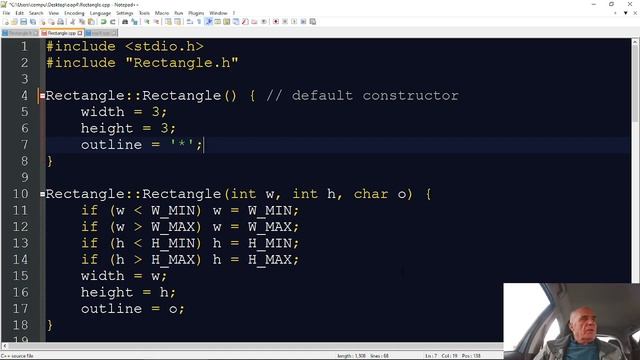640x360 pixels.
Task: Open the tab list dropdown arrow
Action: (x=625, y=13)
